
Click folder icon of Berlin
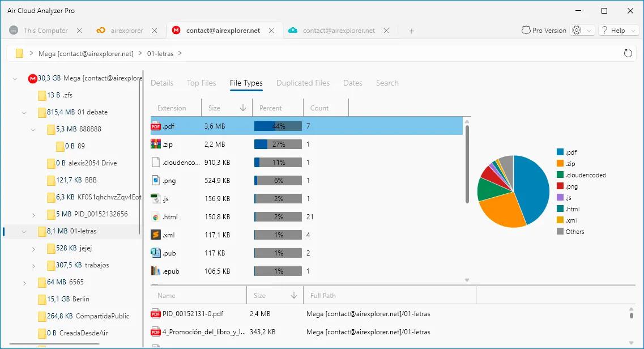tap(42, 299)
